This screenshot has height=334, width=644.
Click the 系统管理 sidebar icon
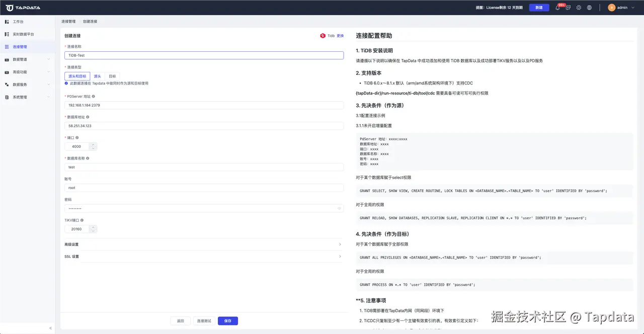7,97
